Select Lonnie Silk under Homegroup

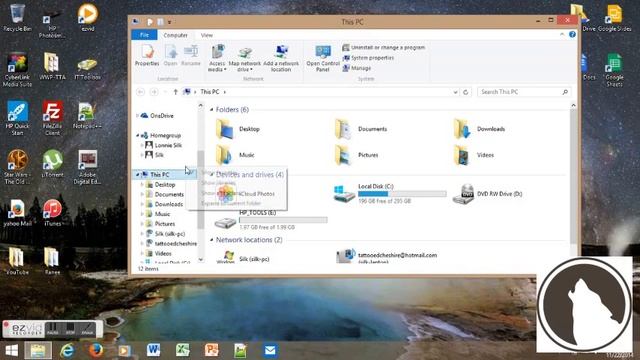[163, 145]
